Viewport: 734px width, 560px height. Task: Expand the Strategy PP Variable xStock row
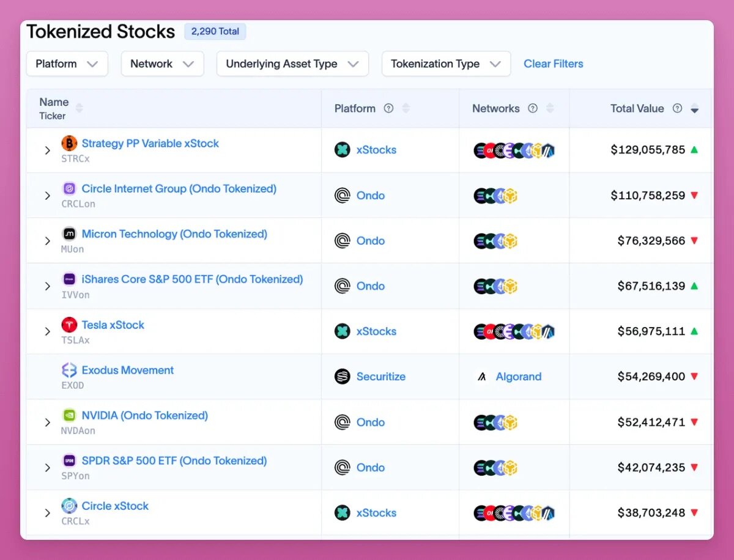pyautogui.click(x=47, y=150)
